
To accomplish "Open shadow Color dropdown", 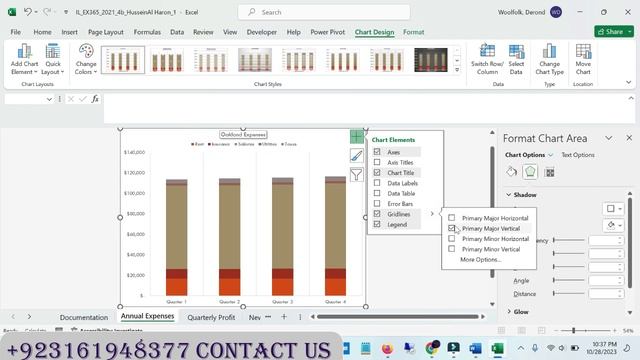I will click(x=613, y=225).
